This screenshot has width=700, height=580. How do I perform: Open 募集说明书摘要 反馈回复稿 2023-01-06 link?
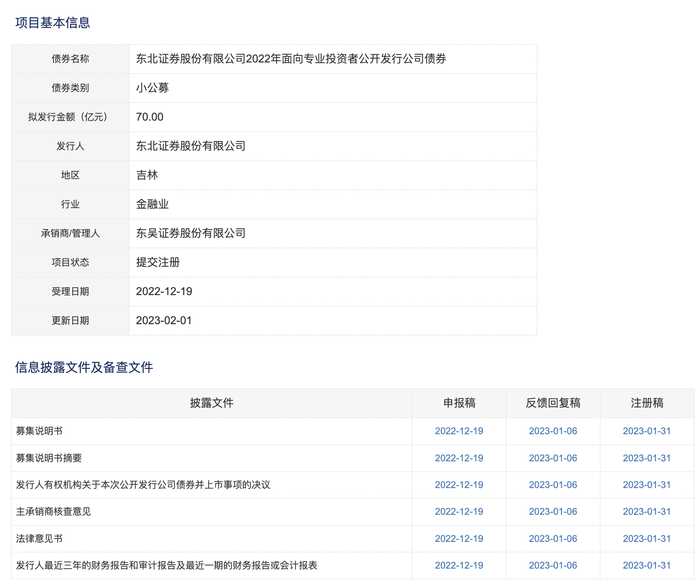553,458
